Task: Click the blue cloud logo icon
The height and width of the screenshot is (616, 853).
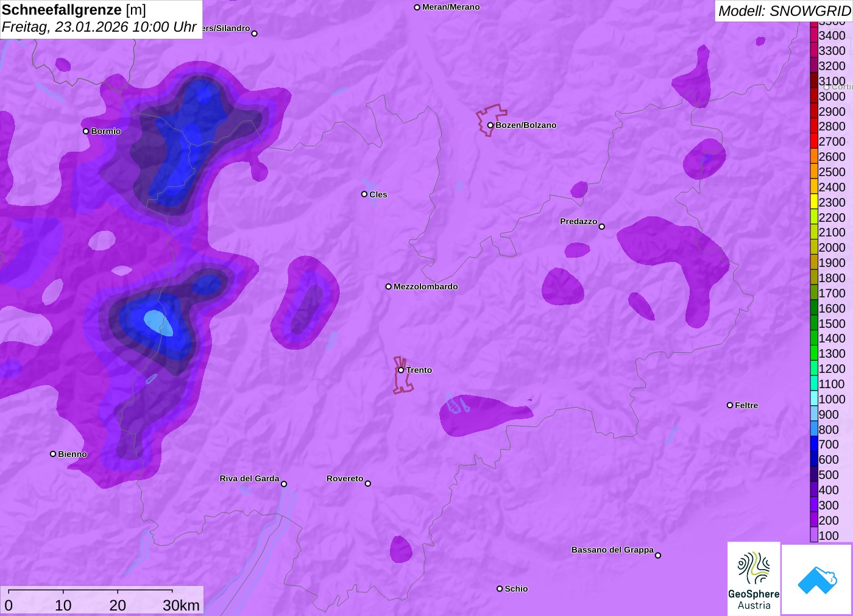Action: click(x=817, y=579)
